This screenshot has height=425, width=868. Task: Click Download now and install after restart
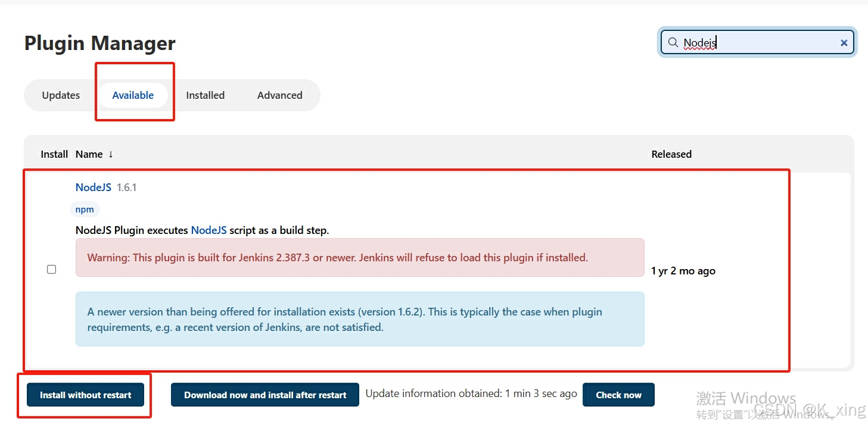pyautogui.click(x=265, y=395)
